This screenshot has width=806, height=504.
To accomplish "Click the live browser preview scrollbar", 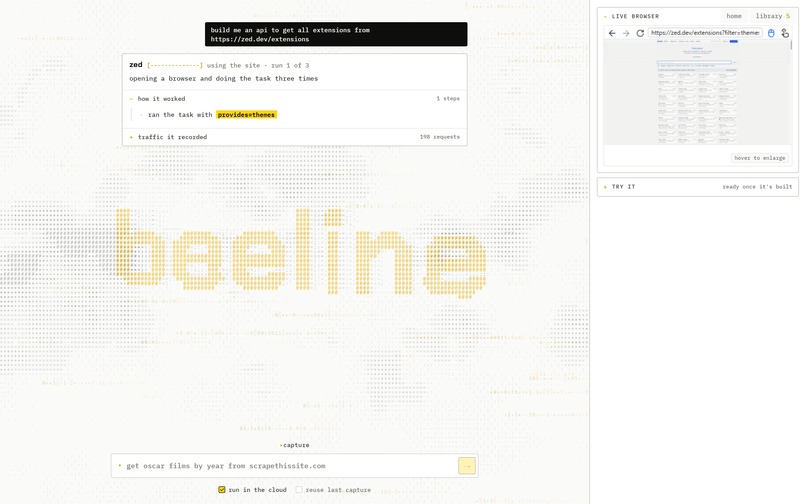I will click(x=792, y=45).
